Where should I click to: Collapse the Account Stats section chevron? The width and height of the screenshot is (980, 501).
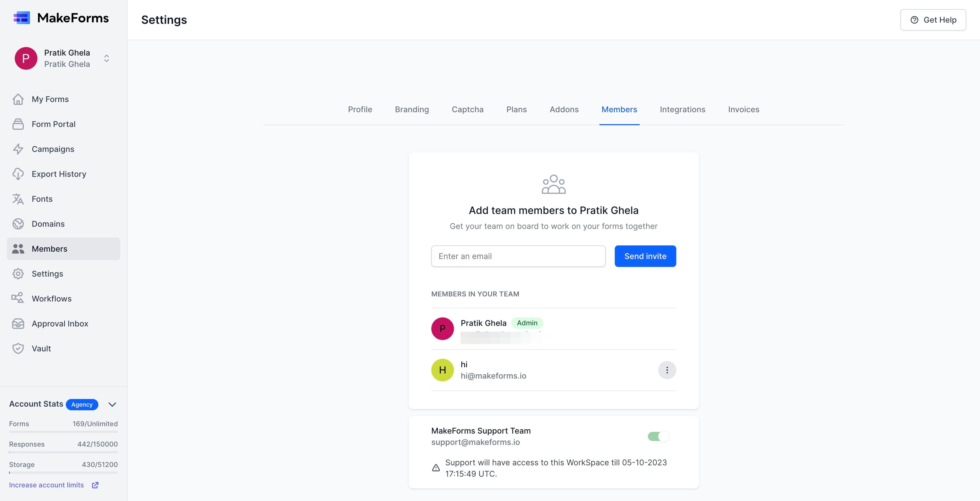tap(112, 404)
